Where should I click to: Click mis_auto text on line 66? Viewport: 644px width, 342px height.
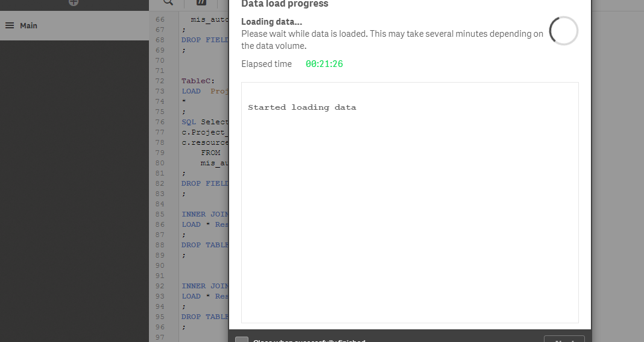[210, 19]
